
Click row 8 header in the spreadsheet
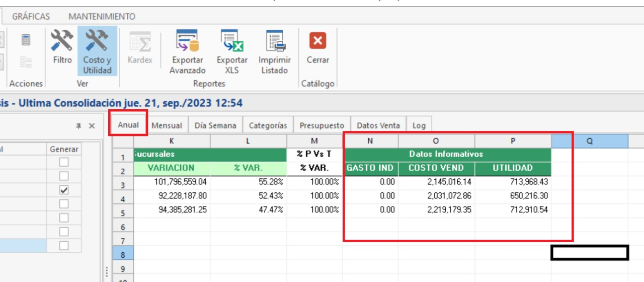[x=123, y=255]
